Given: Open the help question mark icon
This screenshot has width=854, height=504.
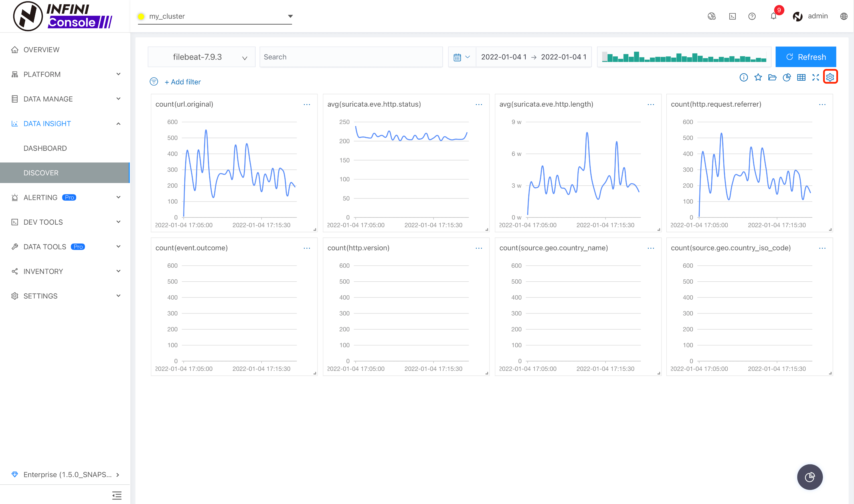Looking at the screenshot, I should (x=752, y=16).
